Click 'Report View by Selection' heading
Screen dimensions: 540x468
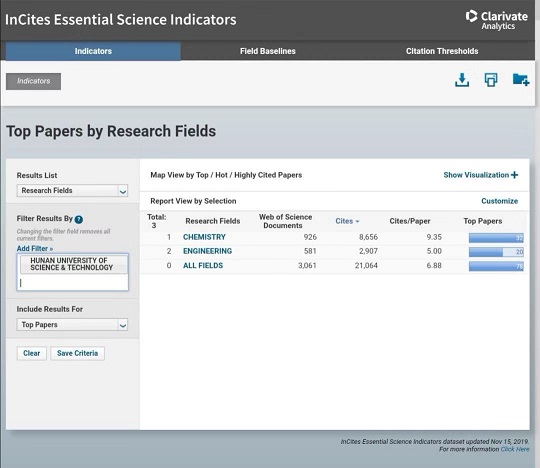(193, 201)
